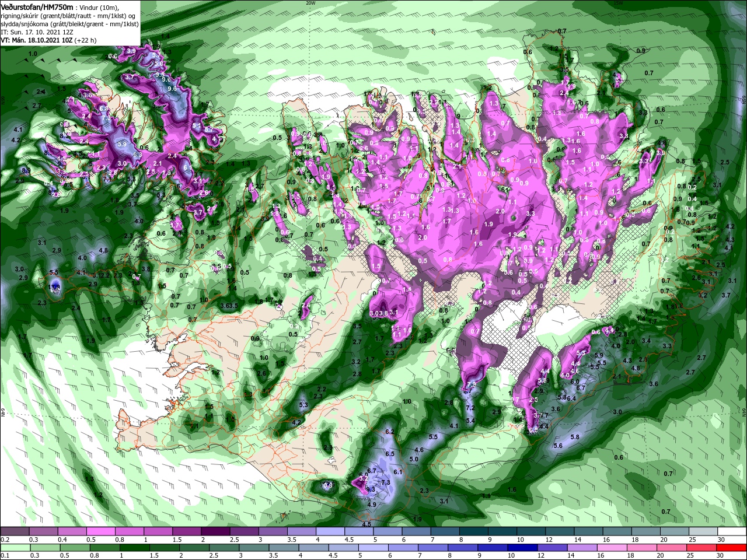Viewport: 747px width, 560px height.
Task: Click the '(+22 h)' forecast offset text
Action: pyautogui.click(x=85, y=40)
